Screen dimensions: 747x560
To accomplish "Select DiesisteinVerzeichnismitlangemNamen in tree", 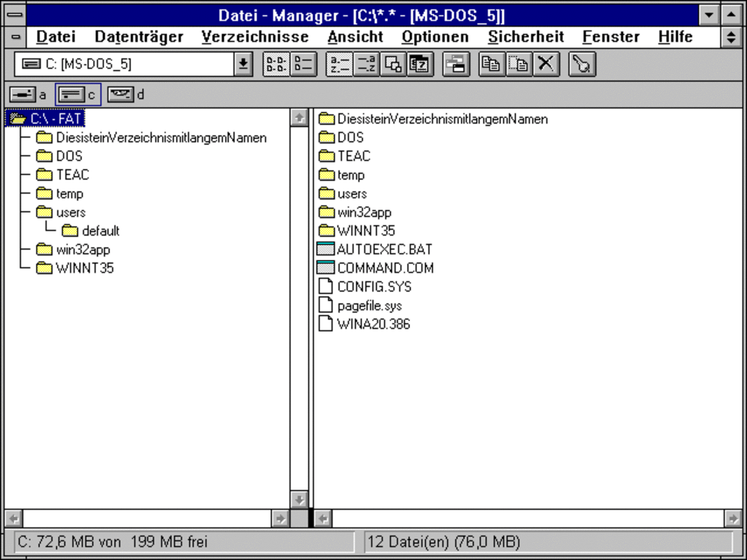I will (161, 138).
